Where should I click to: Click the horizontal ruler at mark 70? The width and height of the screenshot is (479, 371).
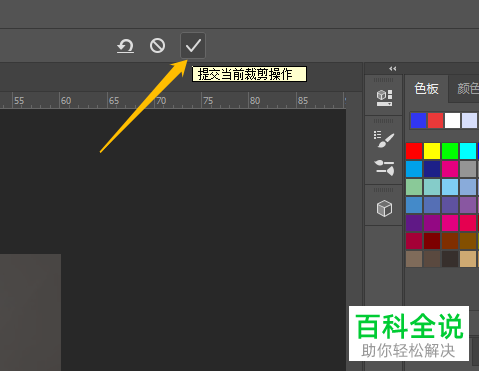[161, 101]
